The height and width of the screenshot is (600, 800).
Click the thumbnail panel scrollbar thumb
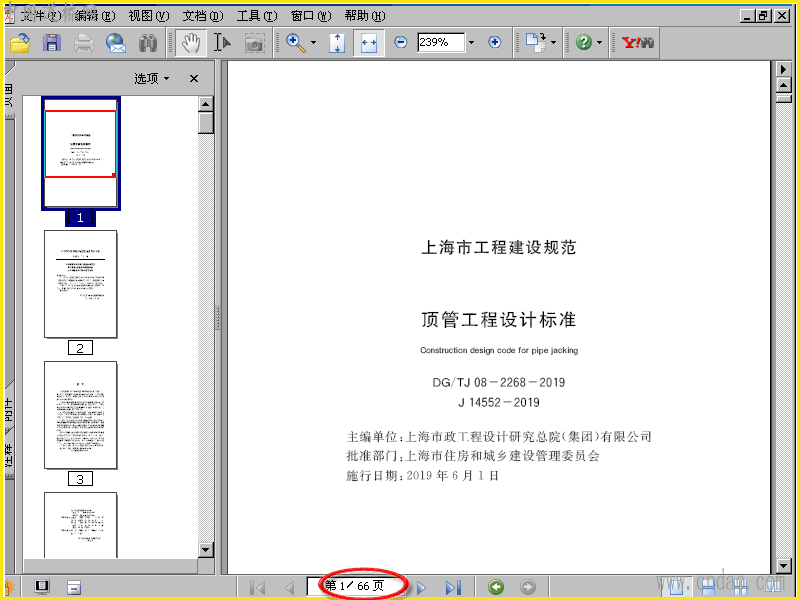click(x=206, y=123)
